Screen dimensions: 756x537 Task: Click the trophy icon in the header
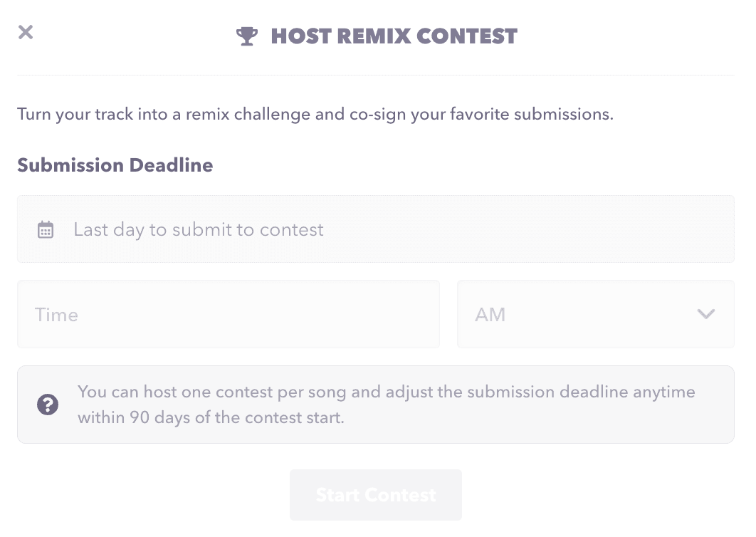click(247, 36)
